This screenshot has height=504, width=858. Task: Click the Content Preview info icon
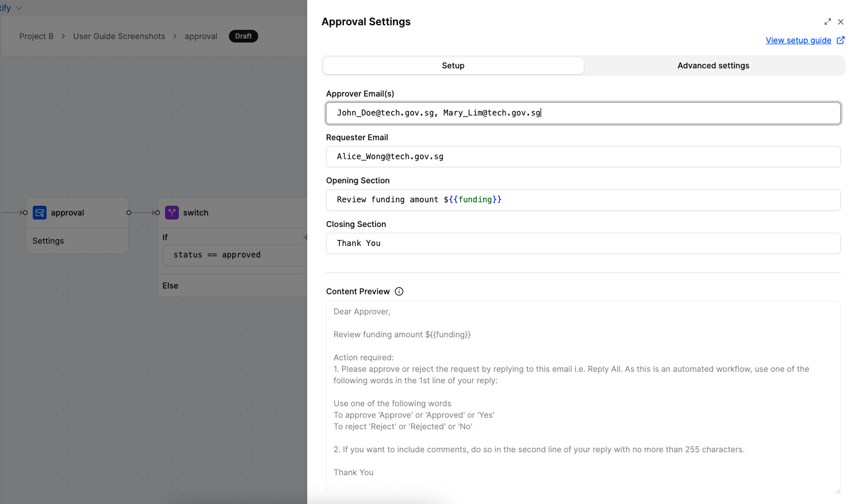pos(399,291)
